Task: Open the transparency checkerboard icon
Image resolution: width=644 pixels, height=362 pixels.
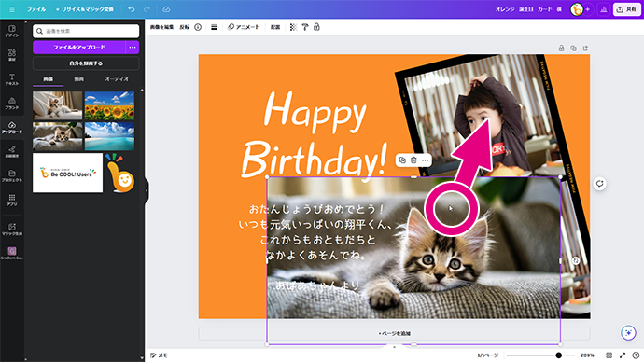Action: pyautogui.click(x=293, y=27)
